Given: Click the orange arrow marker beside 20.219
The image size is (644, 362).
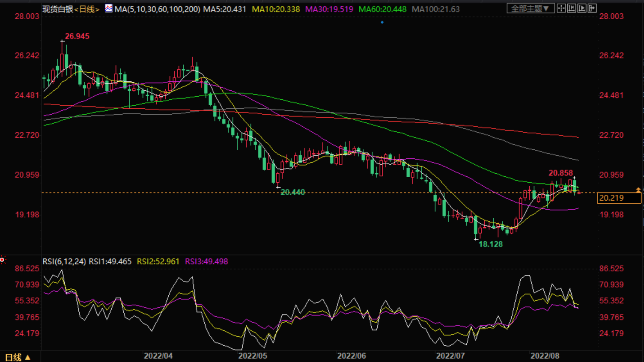Looking at the screenshot, I should click(x=638, y=190).
